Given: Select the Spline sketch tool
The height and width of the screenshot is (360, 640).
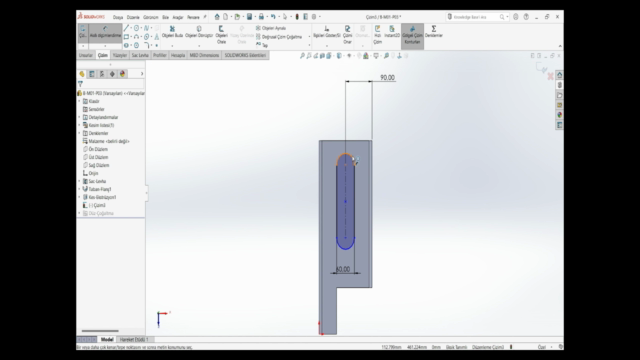Looking at the screenshot, I should [x=146, y=28].
